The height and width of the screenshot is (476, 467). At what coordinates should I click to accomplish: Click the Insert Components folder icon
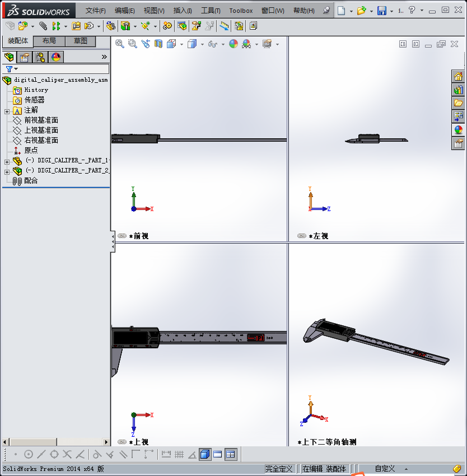tap(23, 26)
